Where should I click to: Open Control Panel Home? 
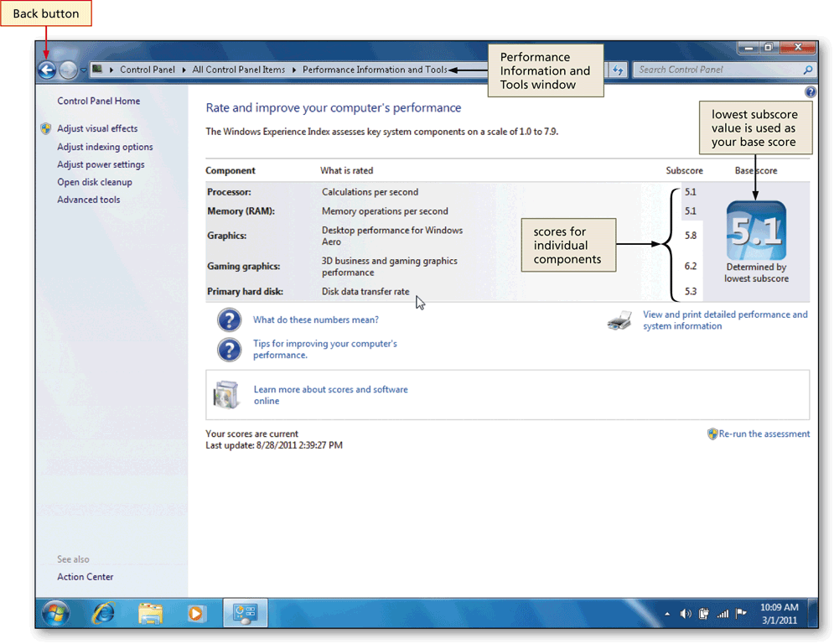98,101
